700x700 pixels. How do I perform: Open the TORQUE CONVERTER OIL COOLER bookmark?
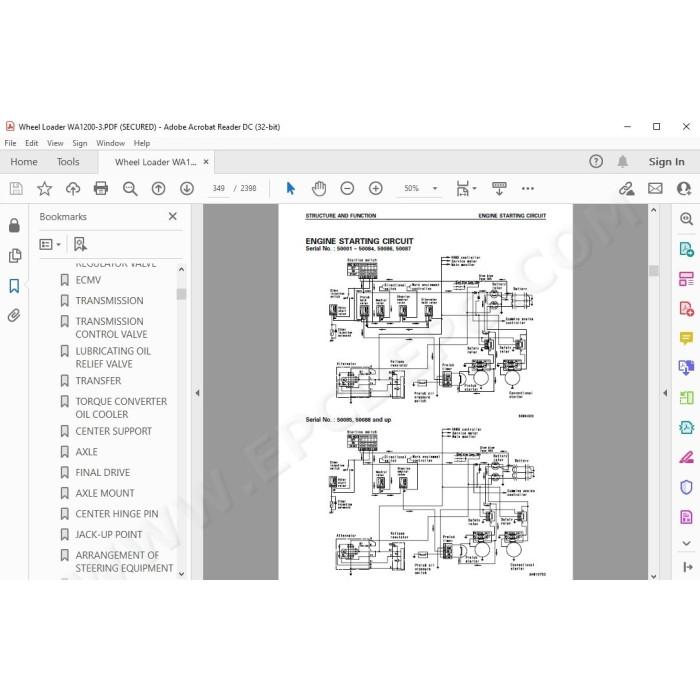pos(121,408)
